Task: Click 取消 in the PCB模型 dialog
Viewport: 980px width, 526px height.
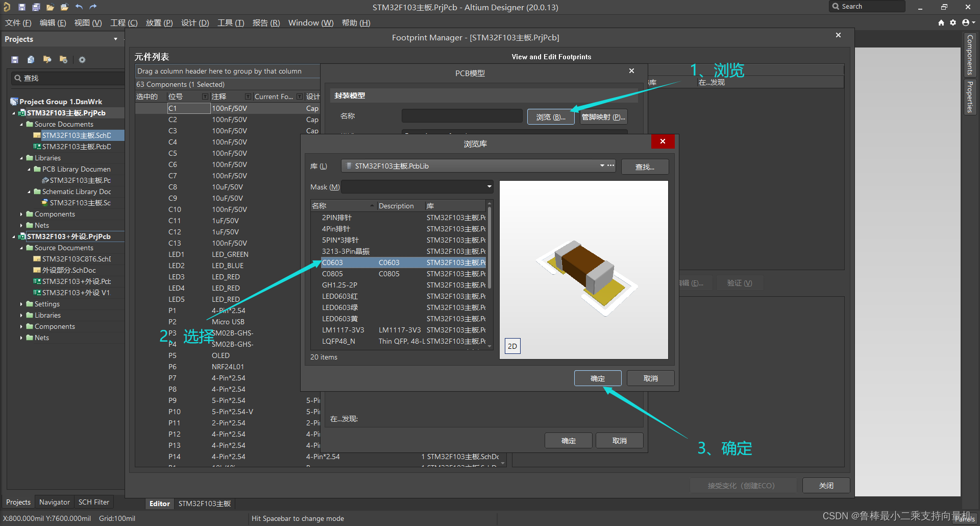Action: (x=620, y=441)
